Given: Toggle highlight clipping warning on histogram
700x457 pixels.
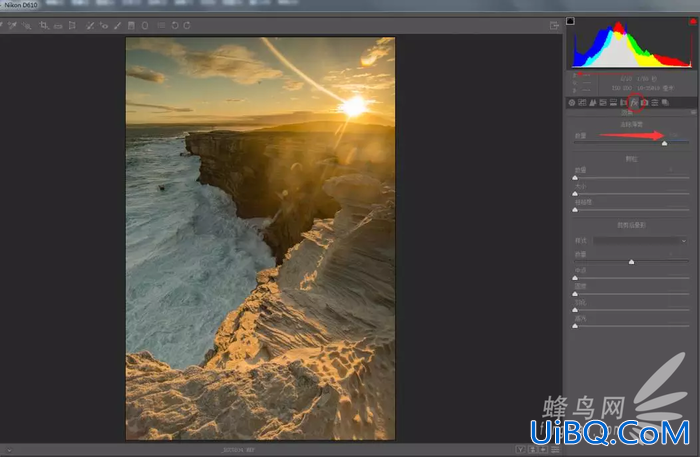Looking at the screenshot, I should (x=693, y=21).
